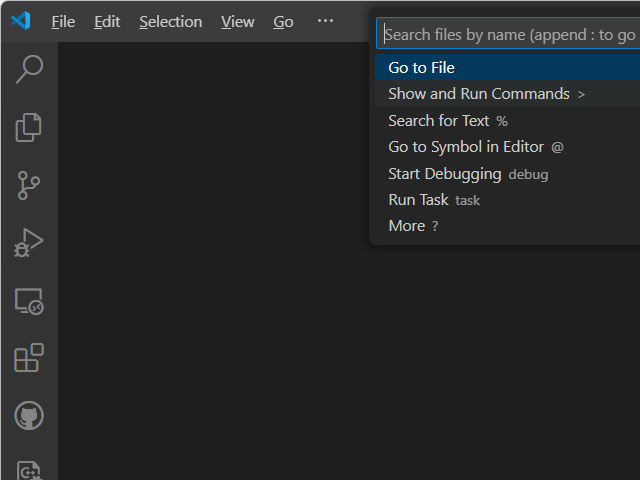The height and width of the screenshot is (480, 640).
Task: Open the Explorer files icon
Action: (29, 127)
